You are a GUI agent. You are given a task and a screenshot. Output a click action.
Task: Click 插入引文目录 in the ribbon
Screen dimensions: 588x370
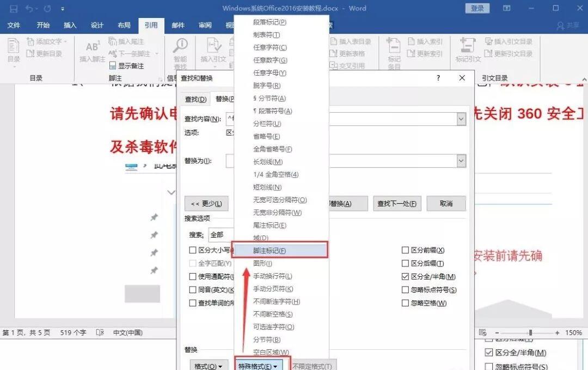pyautogui.click(x=509, y=41)
